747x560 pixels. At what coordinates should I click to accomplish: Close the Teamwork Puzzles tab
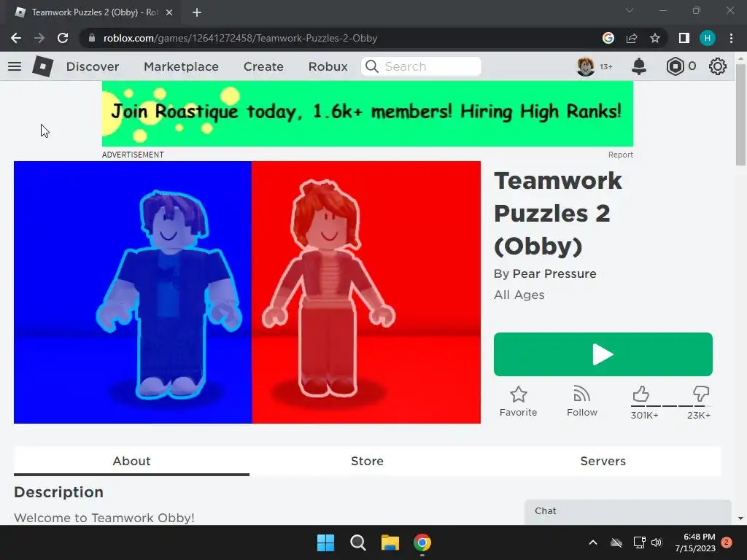pyautogui.click(x=169, y=12)
